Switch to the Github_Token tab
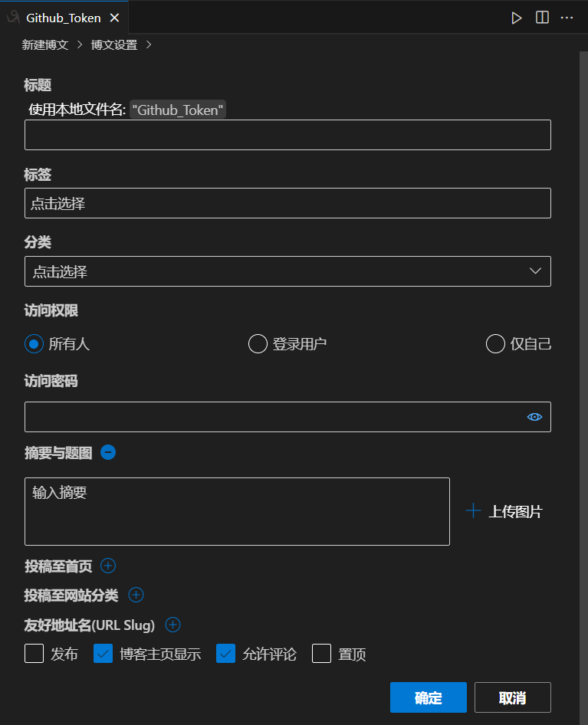Viewport: 588px width, 725px height. [63, 18]
